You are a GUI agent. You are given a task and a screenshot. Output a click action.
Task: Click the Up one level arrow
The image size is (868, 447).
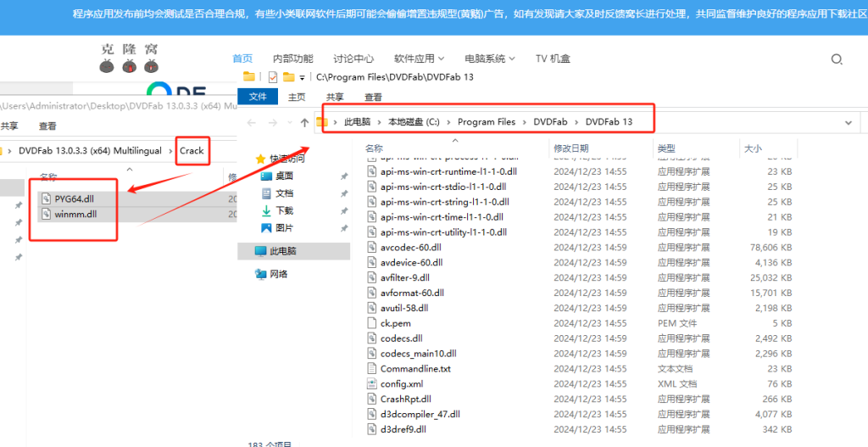(304, 123)
